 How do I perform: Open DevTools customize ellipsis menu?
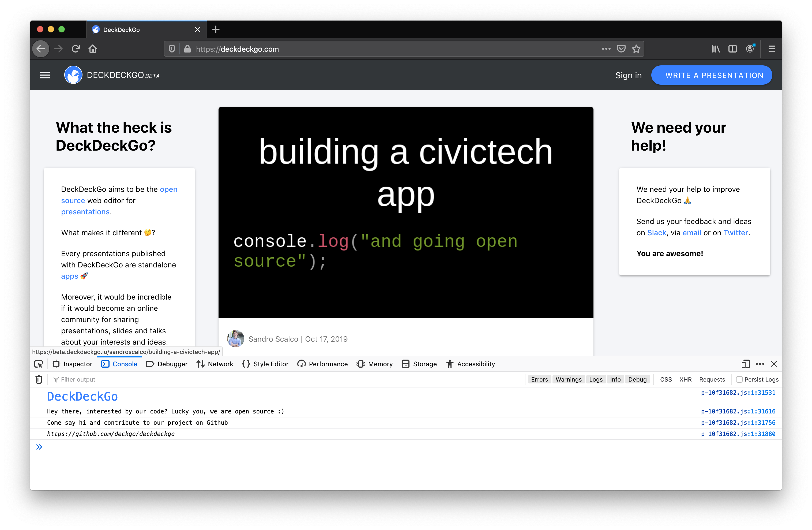pos(760,364)
